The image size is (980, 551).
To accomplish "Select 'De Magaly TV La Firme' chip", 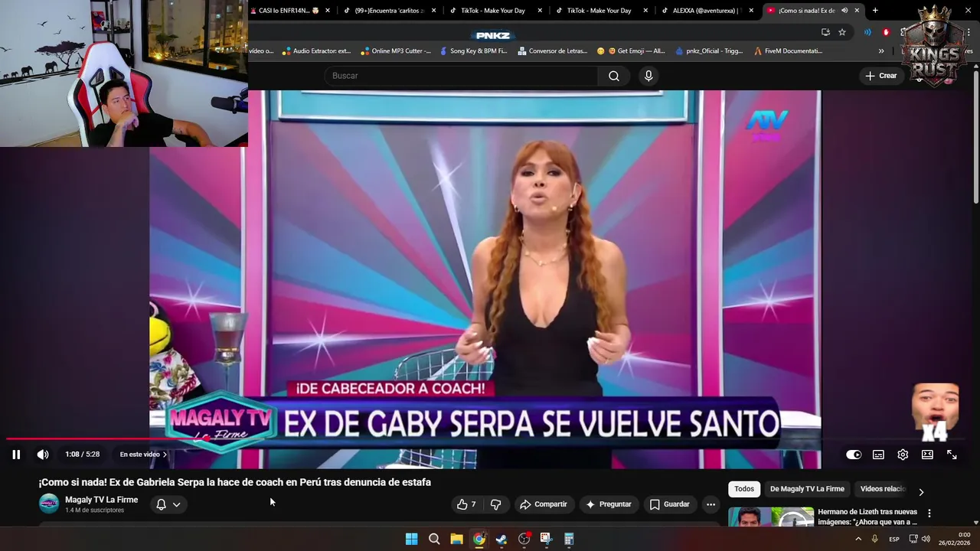I will (807, 489).
